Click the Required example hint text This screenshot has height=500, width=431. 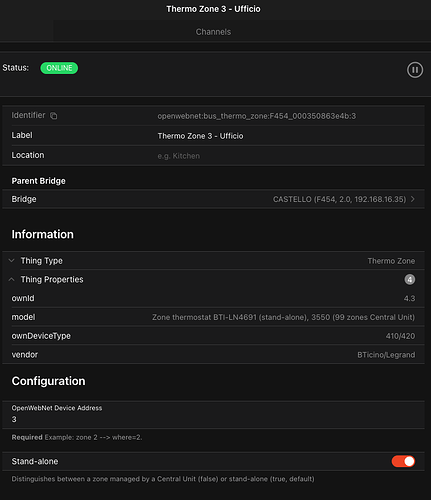(x=77, y=437)
